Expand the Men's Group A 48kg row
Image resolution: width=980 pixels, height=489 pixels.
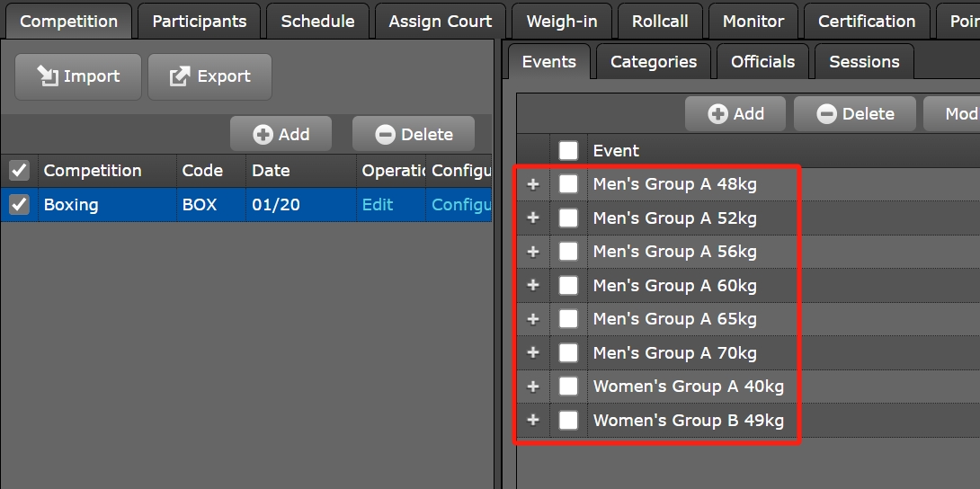(533, 184)
